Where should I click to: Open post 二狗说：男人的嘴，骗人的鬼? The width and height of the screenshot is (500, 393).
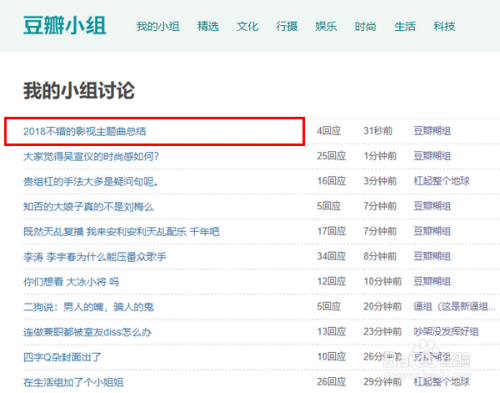tap(88, 307)
